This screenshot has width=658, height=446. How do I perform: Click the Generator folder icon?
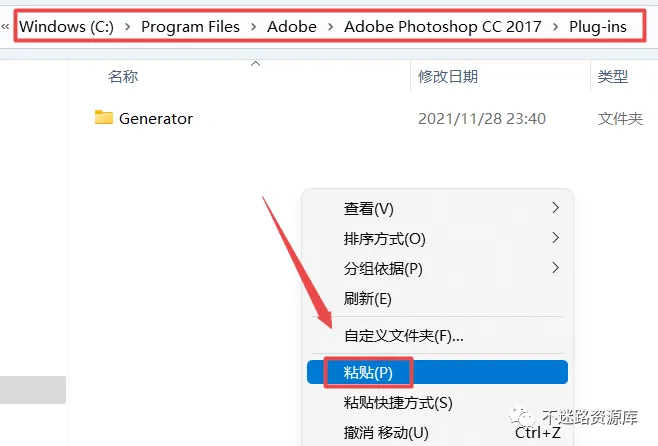(104, 117)
